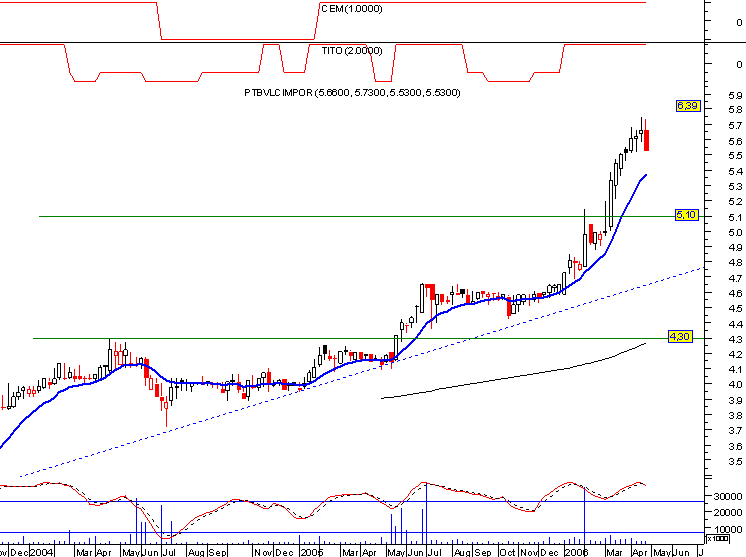This screenshot has height=557, width=746.
Task: Click the 5.7 price axis value
Action: (x=735, y=126)
